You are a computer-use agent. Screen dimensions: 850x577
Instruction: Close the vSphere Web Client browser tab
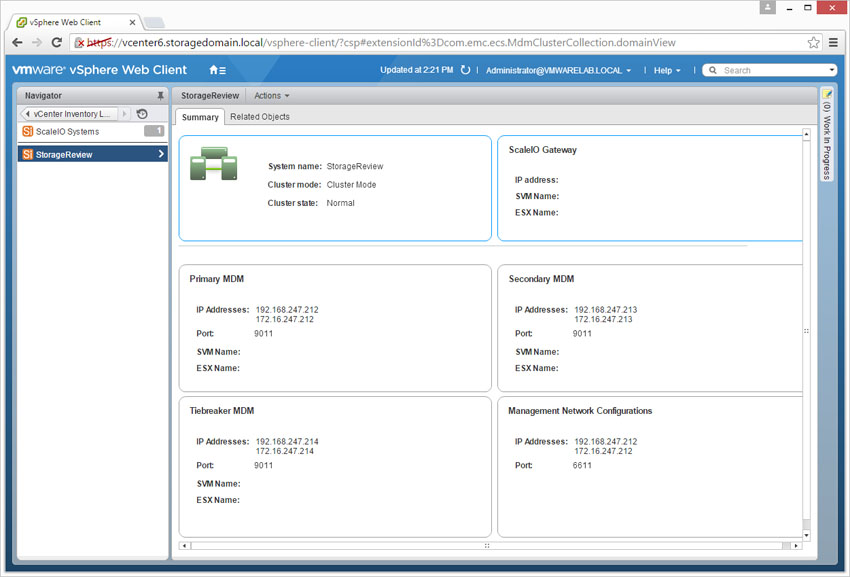pyautogui.click(x=132, y=22)
